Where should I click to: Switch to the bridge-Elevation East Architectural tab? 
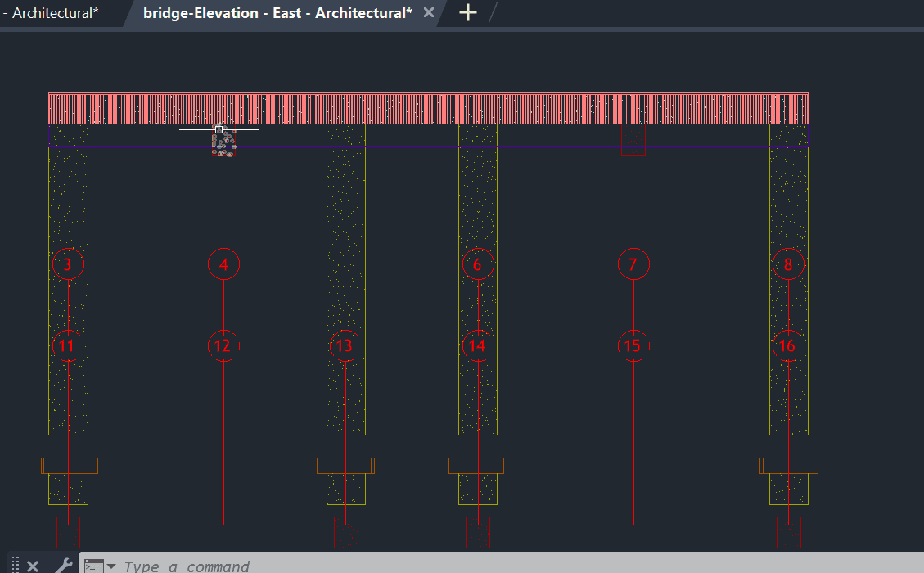pyautogui.click(x=277, y=13)
